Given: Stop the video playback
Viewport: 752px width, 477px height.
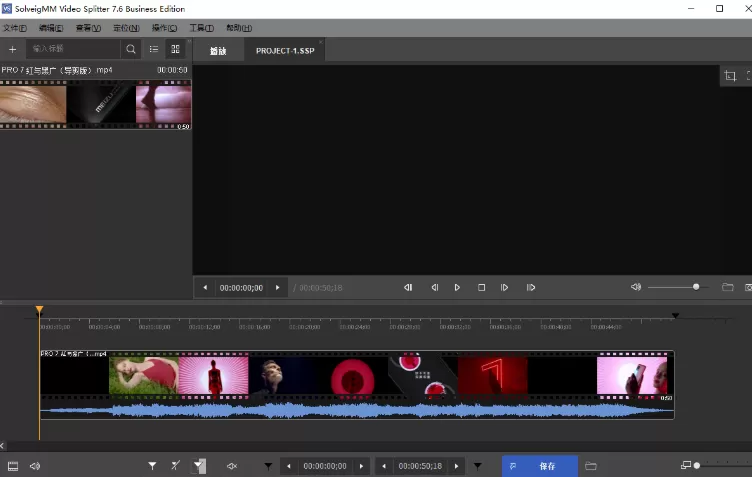Looking at the screenshot, I should [482, 288].
